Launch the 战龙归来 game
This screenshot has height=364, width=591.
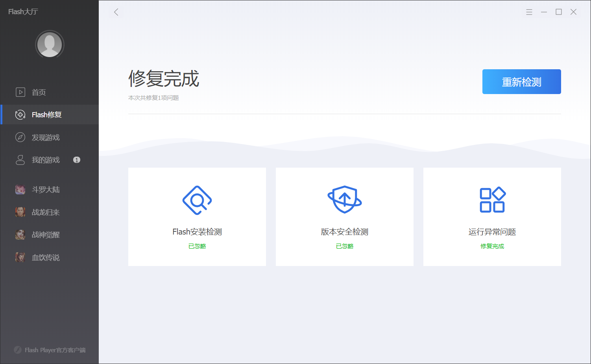[x=46, y=212]
